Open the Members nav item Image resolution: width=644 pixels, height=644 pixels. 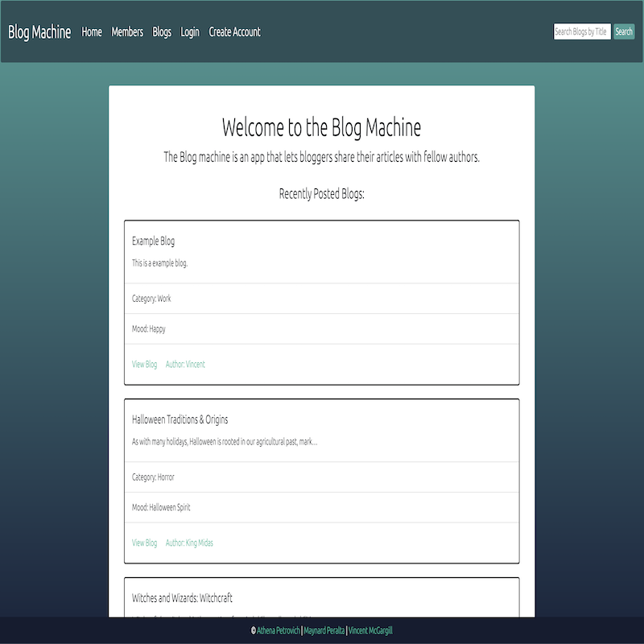pyautogui.click(x=127, y=31)
